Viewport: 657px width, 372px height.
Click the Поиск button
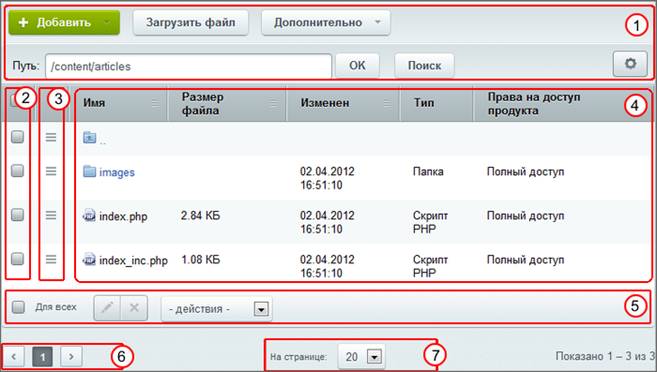click(x=424, y=65)
